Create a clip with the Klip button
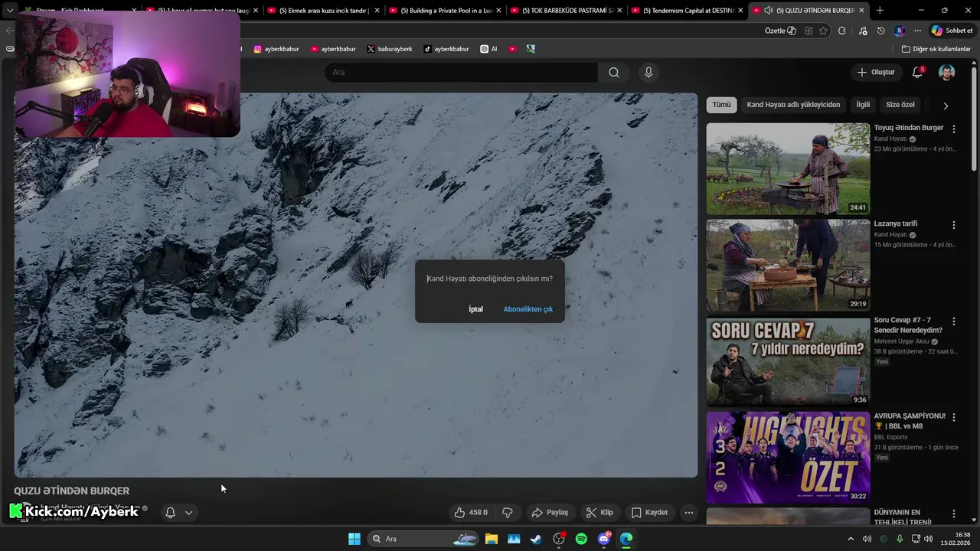 [x=599, y=513]
